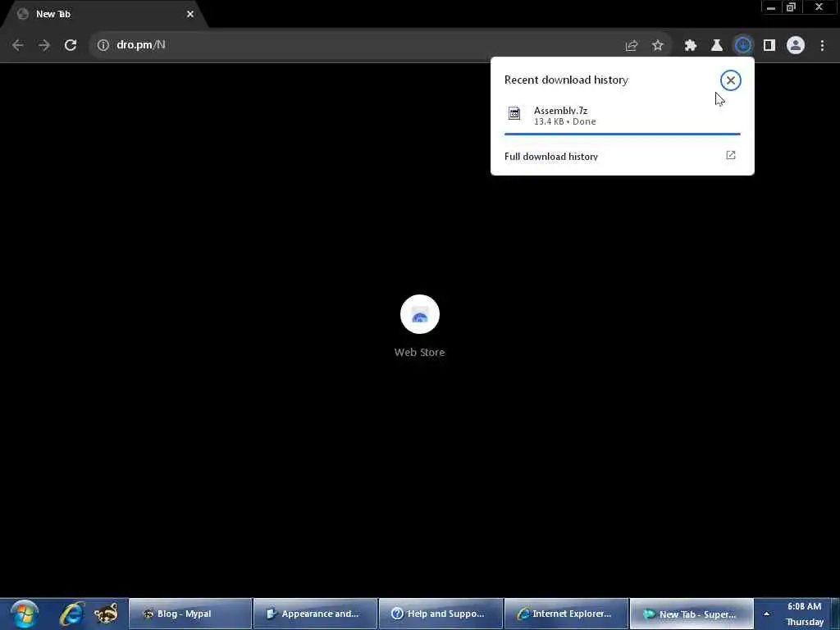View site information icon in address bar

pos(103,45)
